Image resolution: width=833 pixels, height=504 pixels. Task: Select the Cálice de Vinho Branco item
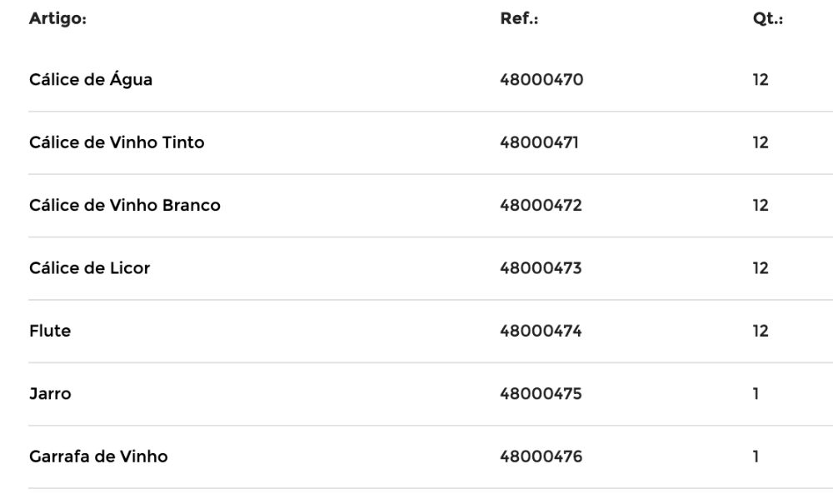point(125,205)
